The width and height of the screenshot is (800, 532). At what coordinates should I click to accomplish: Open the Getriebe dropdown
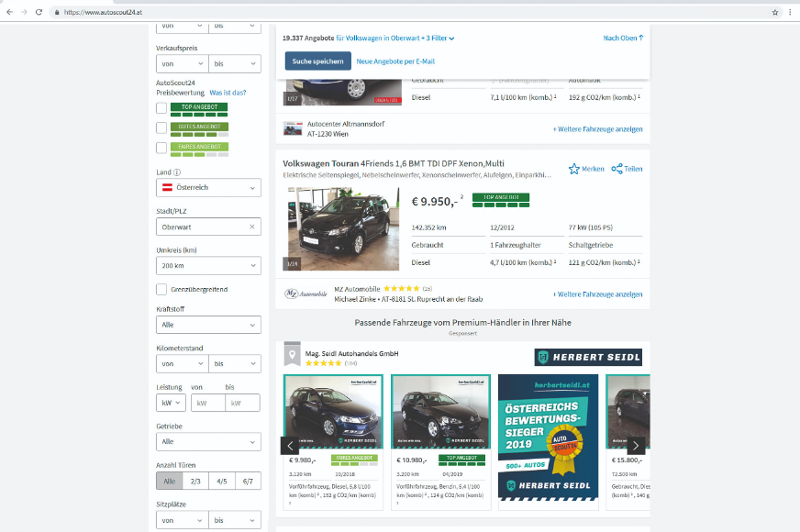coord(208,441)
